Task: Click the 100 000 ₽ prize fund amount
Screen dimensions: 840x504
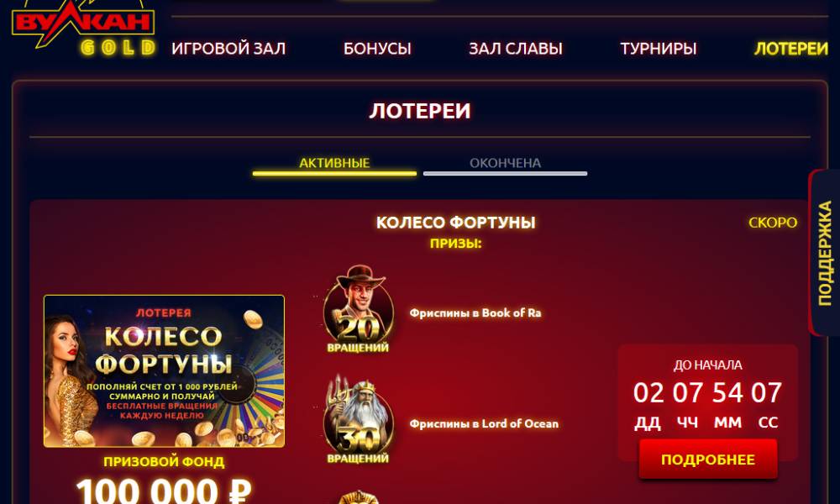Action: pyautogui.click(x=164, y=490)
